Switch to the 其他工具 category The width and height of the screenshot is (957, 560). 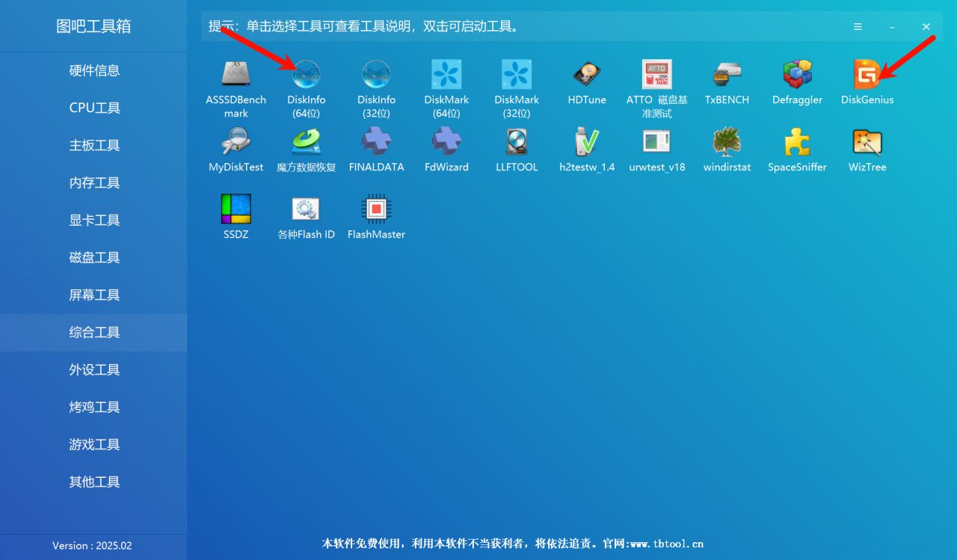coord(93,482)
